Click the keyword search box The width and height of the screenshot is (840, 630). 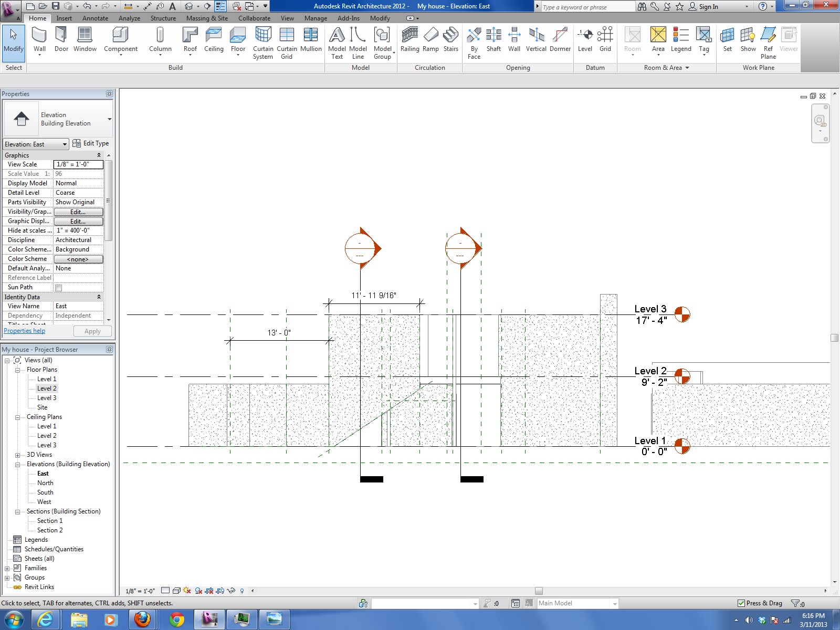pyautogui.click(x=587, y=7)
